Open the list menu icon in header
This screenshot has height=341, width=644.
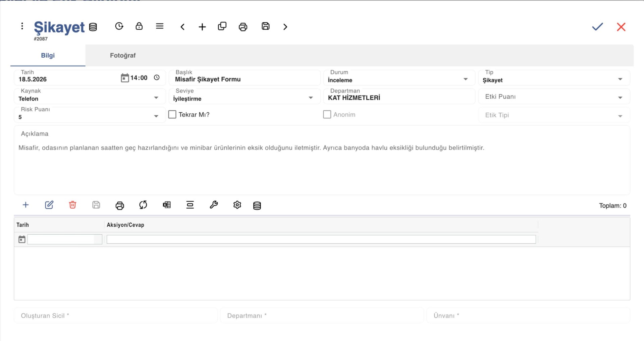[160, 26]
